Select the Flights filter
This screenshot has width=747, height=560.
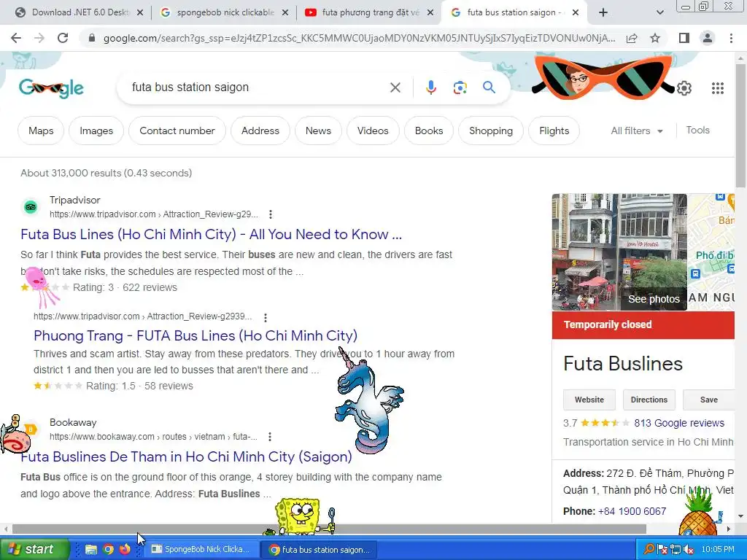pyautogui.click(x=554, y=131)
